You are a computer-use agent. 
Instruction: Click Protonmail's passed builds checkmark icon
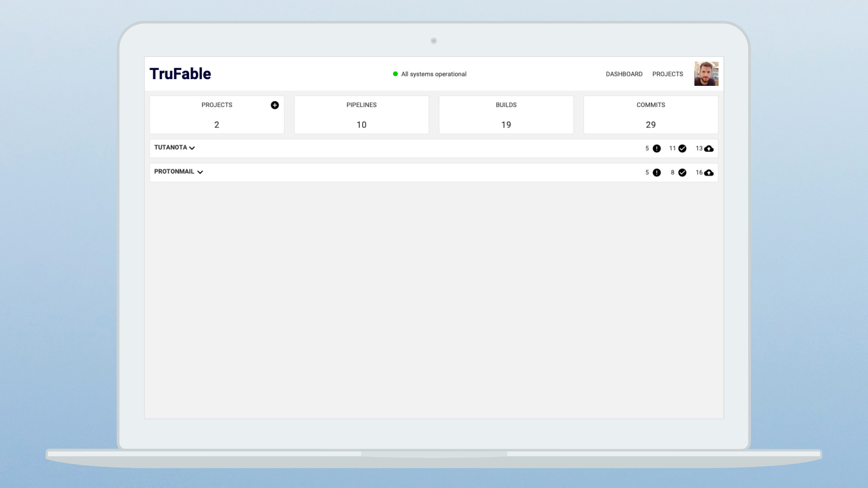[x=682, y=173]
